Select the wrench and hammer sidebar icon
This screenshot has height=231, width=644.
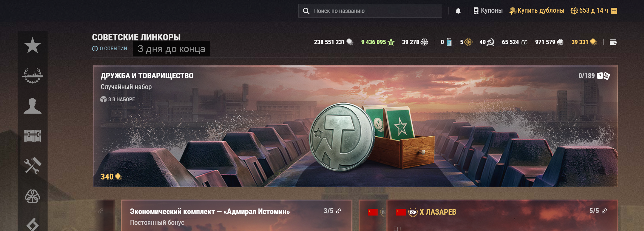[x=32, y=166]
